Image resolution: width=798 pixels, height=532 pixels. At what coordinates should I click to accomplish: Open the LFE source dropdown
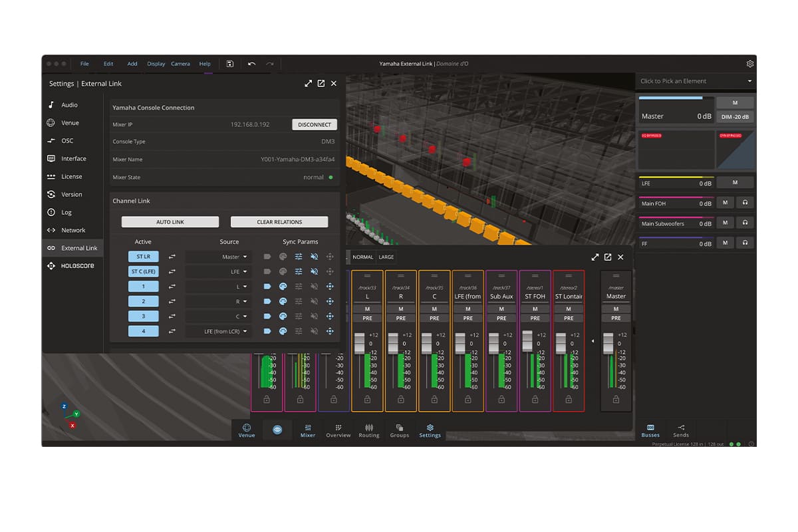pyautogui.click(x=217, y=271)
